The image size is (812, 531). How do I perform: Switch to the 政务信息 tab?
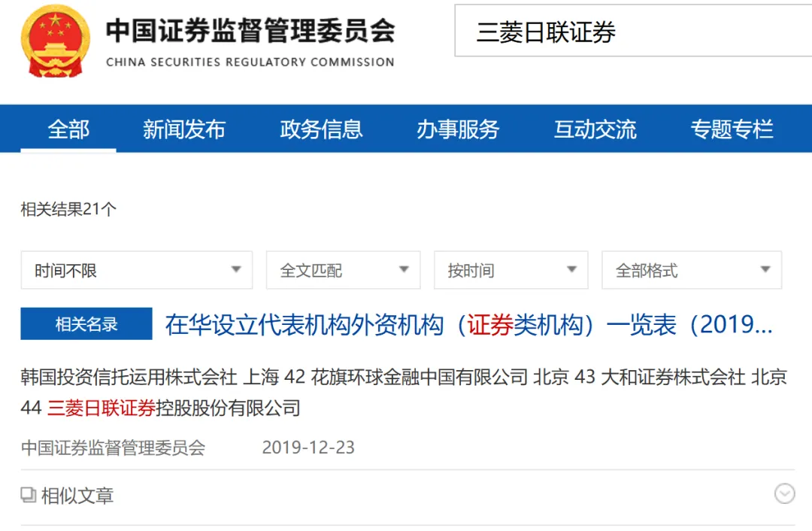click(321, 129)
